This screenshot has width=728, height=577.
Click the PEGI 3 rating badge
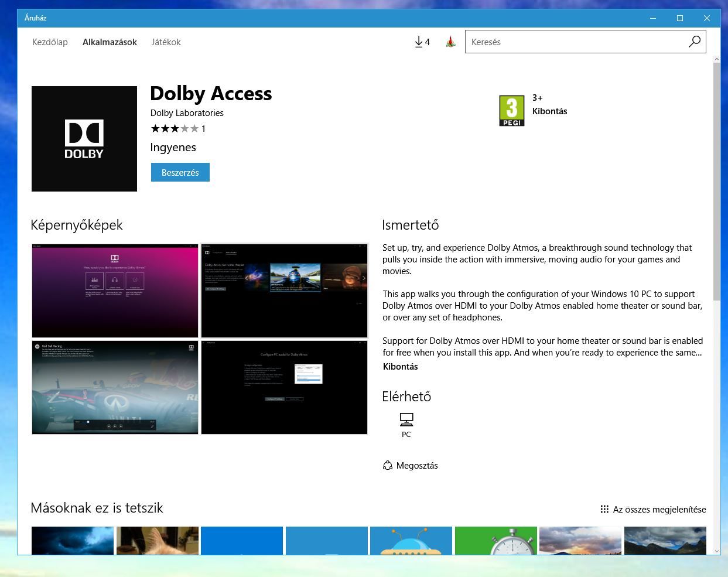click(512, 111)
